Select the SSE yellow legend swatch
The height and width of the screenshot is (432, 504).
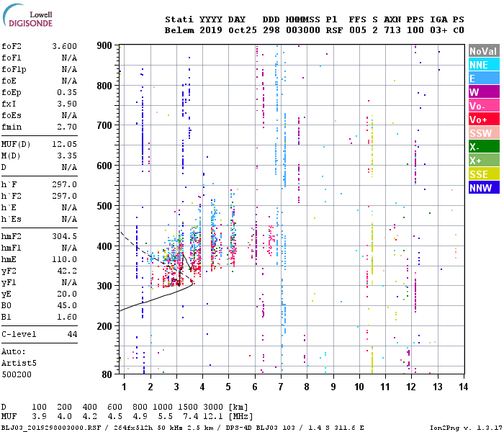pos(484,174)
